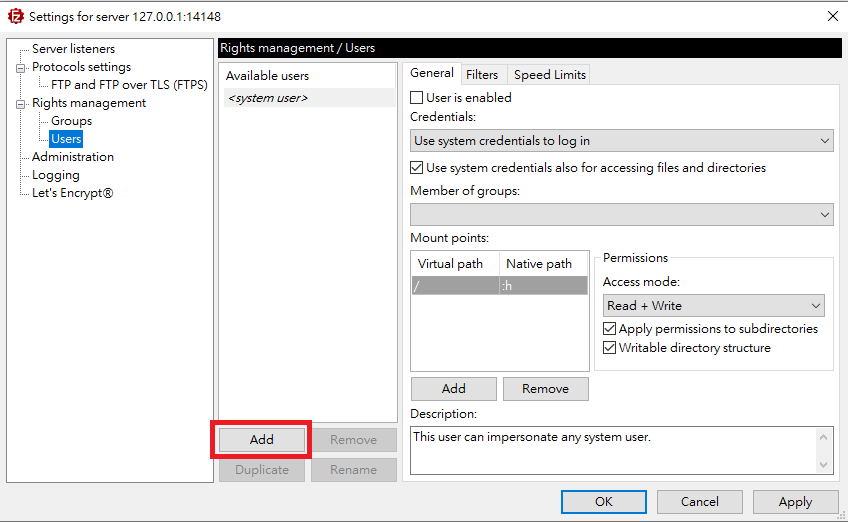
Task: Toggle Apply permissions to subdirectories
Action: (x=610, y=328)
